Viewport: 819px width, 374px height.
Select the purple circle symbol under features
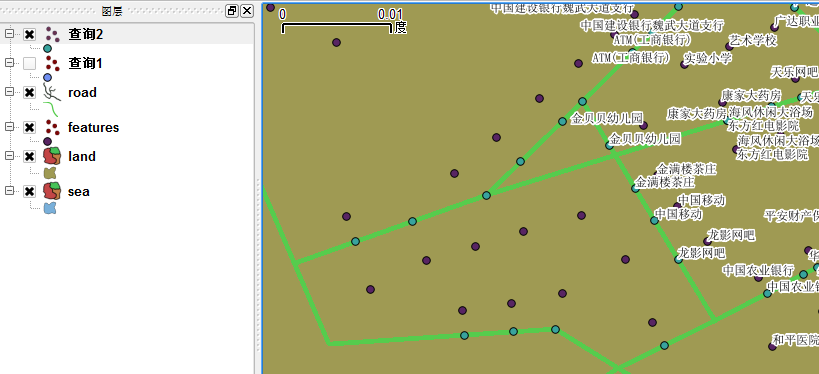tap(48, 142)
